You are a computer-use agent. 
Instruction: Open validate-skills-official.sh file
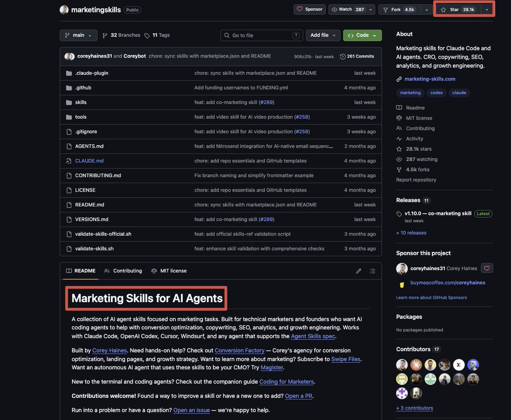pyautogui.click(x=103, y=234)
